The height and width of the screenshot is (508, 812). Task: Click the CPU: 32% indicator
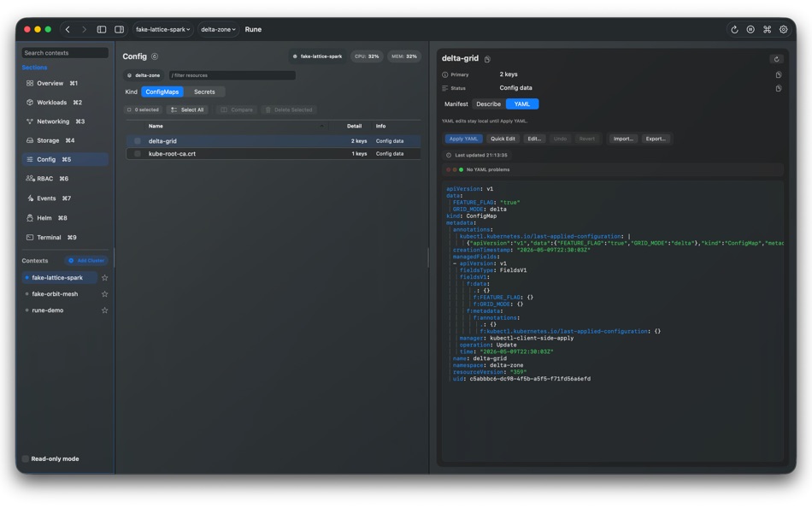click(x=367, y=56)
